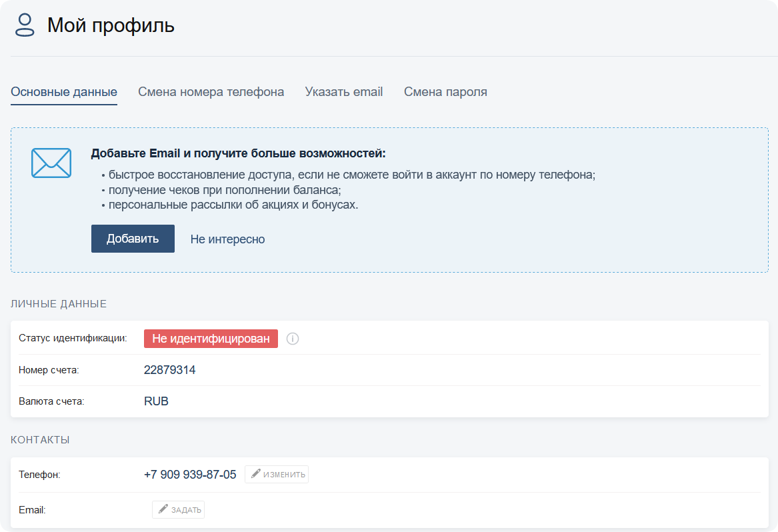The height and width of the screenshot is (532, 778).
Task: Select the Смена пароля tab
Action: click(445, 92)
